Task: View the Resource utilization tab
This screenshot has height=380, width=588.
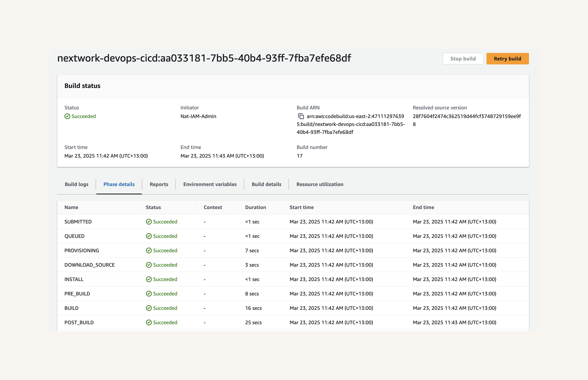Action: [x=320, y=184]
